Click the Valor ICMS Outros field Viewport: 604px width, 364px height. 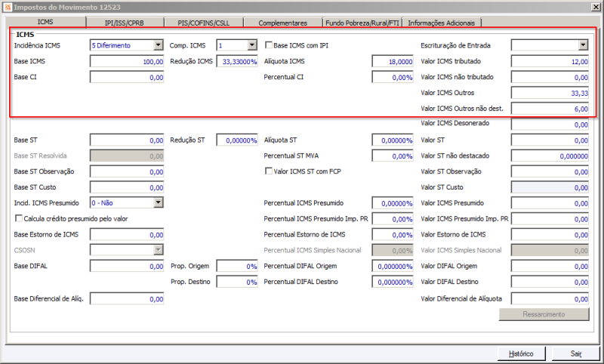[550, 93]
